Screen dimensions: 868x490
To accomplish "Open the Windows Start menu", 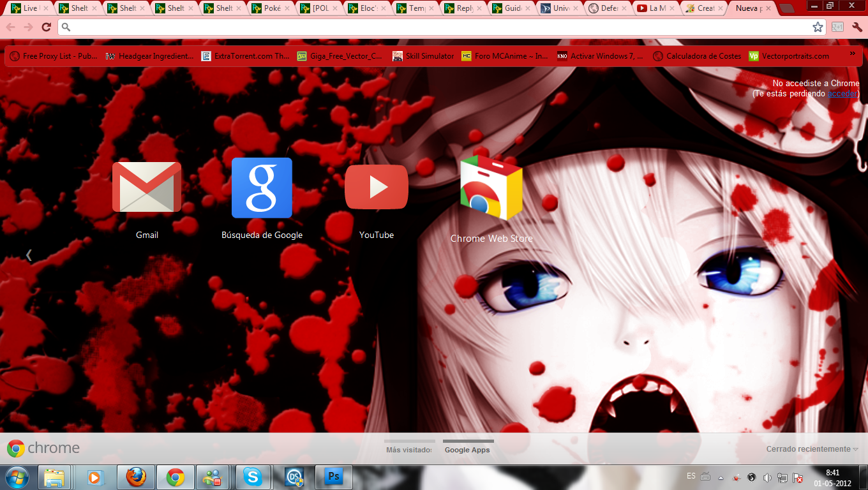I will click(x=17, y=477).
